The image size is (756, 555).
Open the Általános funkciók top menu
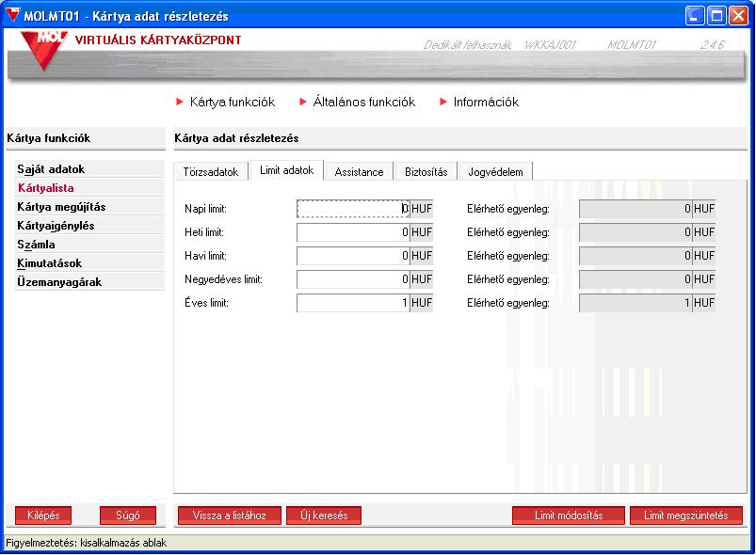(364, 103)
